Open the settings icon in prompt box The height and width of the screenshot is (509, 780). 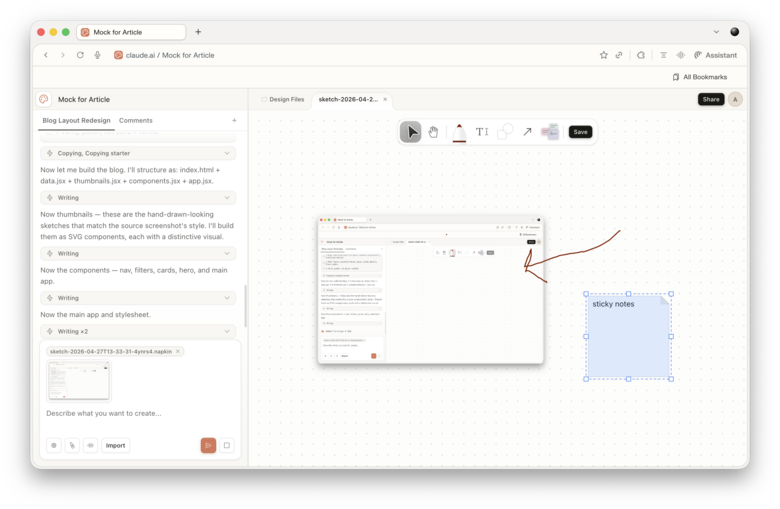54,445
